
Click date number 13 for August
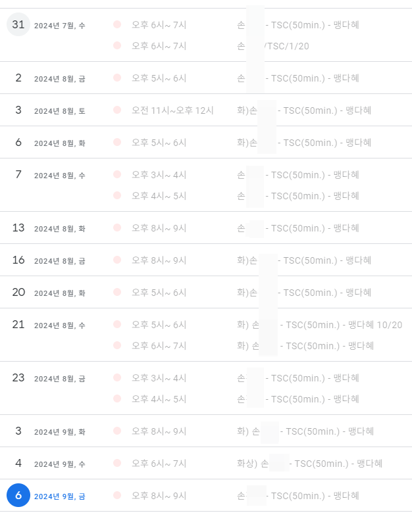(x=18, y=228)
